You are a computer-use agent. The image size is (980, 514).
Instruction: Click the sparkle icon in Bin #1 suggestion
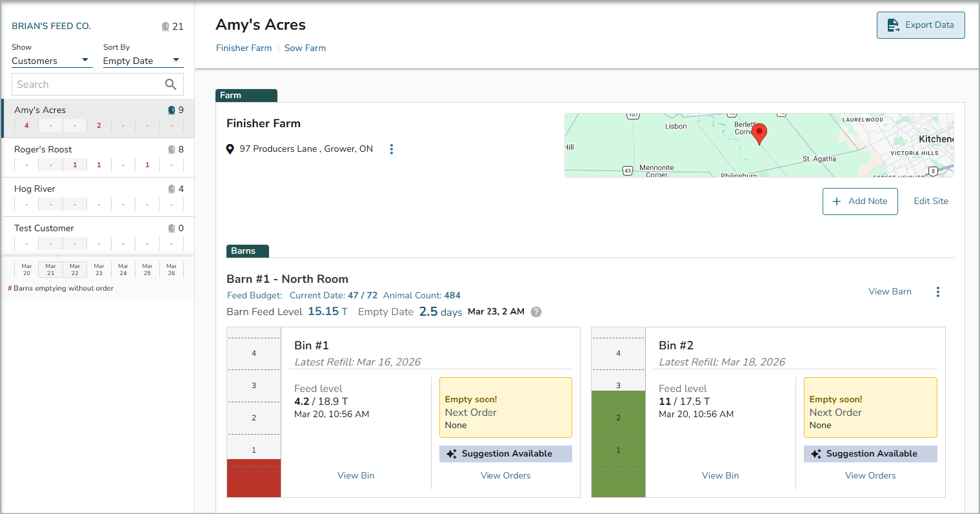click(452, 454)
